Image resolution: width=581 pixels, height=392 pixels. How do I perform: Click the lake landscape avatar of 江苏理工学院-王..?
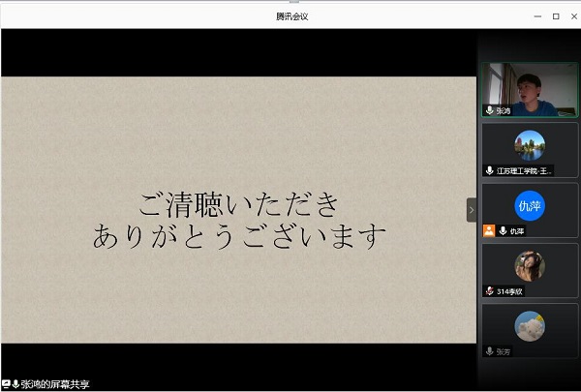(x=530, y=145)
